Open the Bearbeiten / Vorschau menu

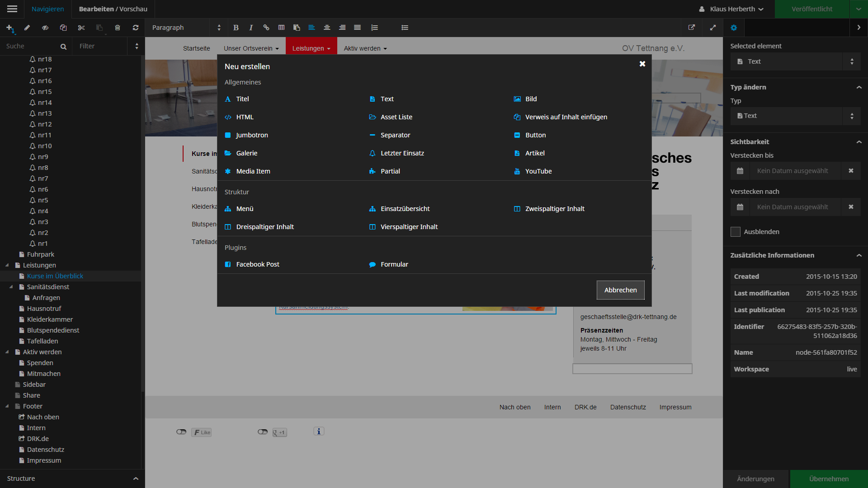[113, 9]
